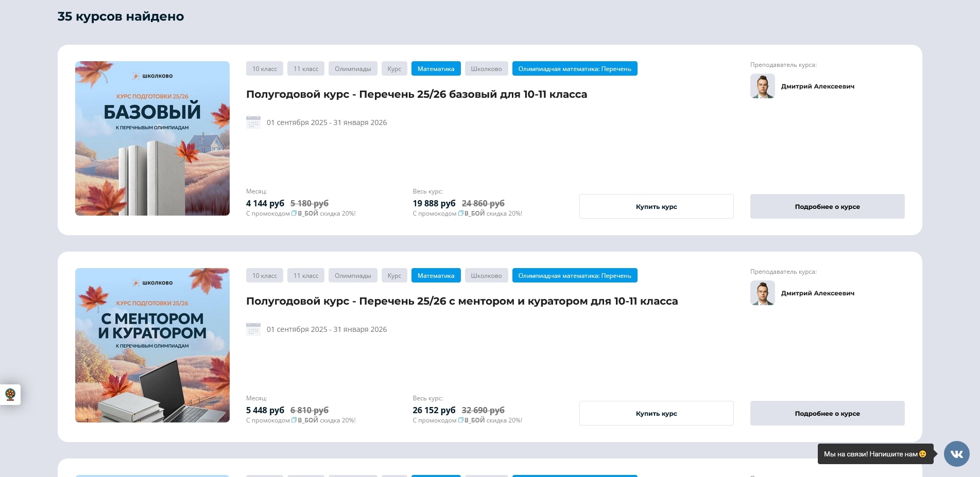Select 'Олимпиадная математика: Перечень' tag on second course

coord(574,276)
